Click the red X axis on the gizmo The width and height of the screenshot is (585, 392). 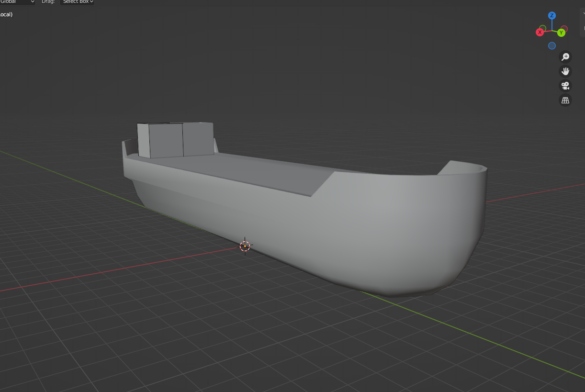tap(540, 32)
